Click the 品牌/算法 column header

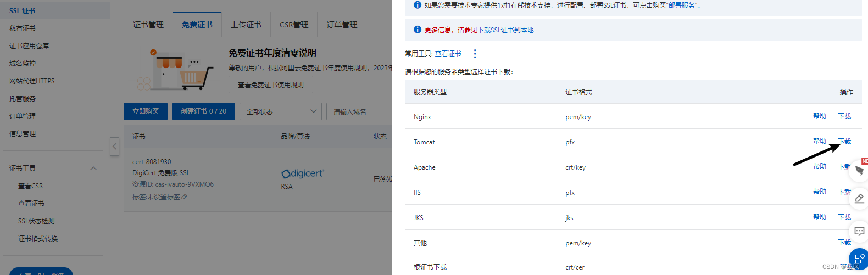296,137
